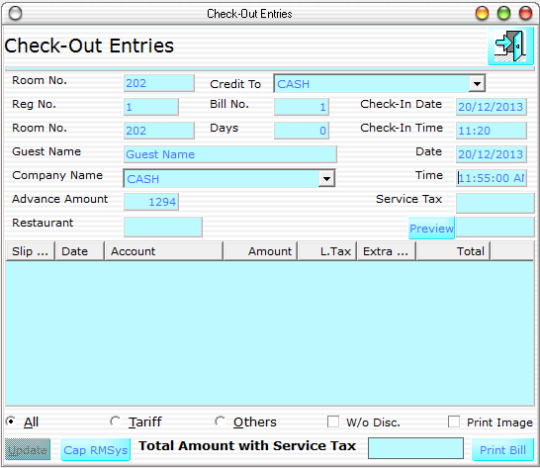This screenshot has height=468, width=540.
Task: Sort by the Date column header
Action: 80,251
